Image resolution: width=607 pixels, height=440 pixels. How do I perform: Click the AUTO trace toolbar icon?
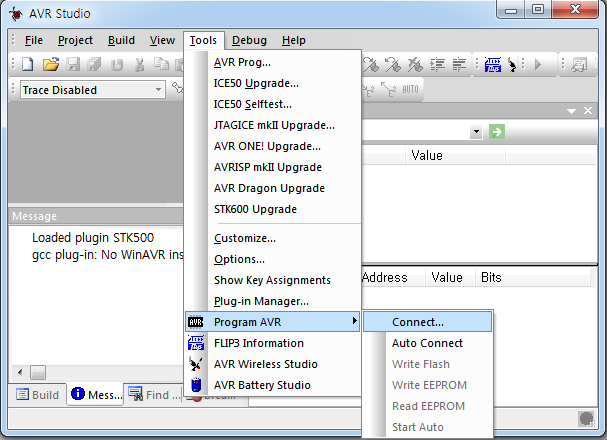pos(410,89)
